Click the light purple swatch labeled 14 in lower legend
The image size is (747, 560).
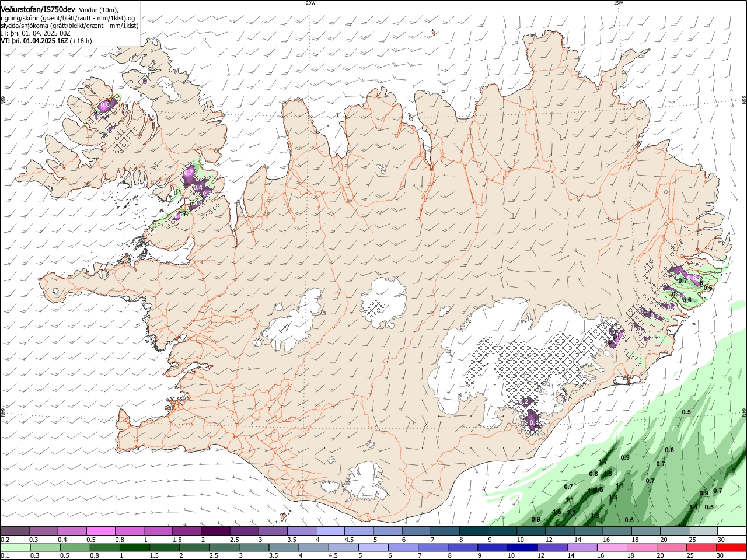(x=581, y=547)
